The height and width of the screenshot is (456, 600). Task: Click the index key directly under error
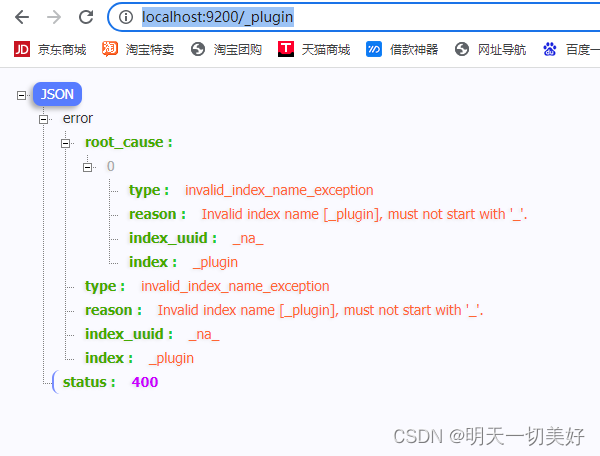(109, 358)
